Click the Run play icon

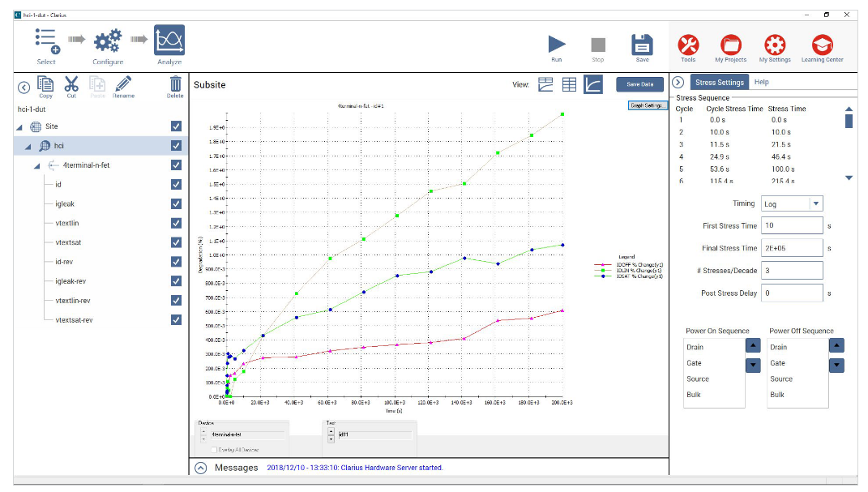click(556, 45)
